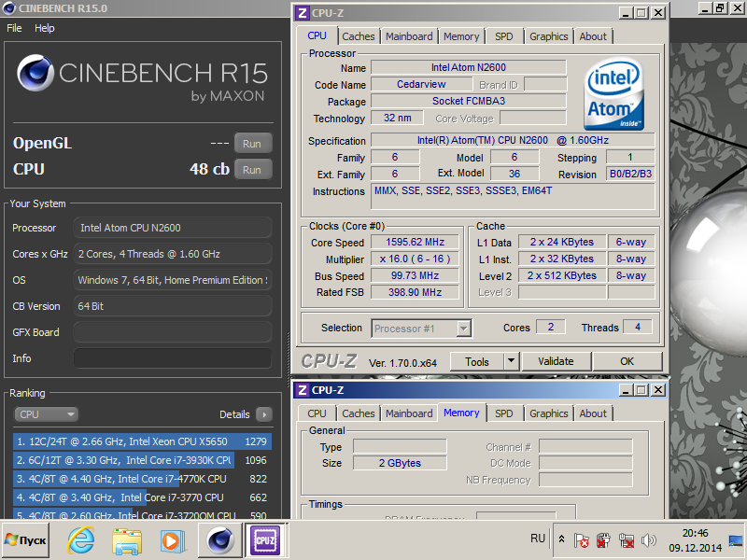The width and height of the screenshot is (747, 560).
Task: Open Internet Explorer from the taskbar
Action: (81, 540)
